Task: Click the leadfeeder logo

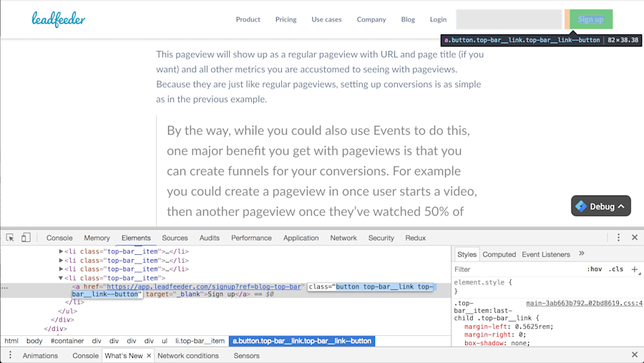Action: [59, 19]
